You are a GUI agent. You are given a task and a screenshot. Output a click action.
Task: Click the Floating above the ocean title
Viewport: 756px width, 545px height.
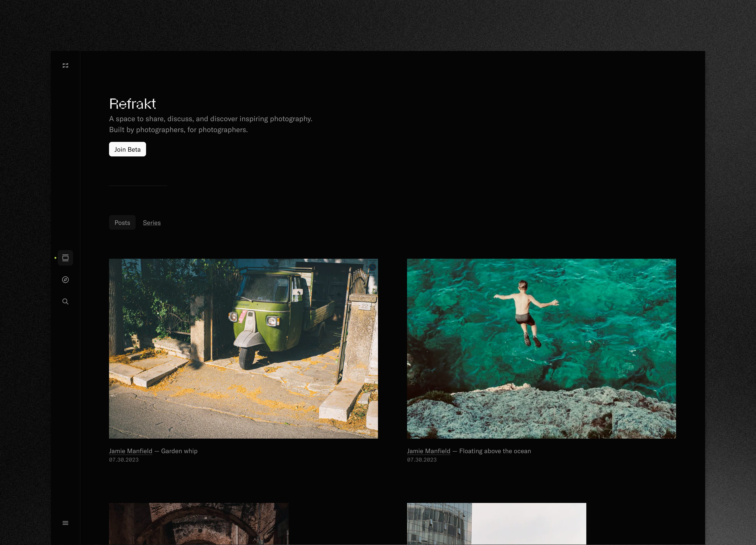pos(495,451)
